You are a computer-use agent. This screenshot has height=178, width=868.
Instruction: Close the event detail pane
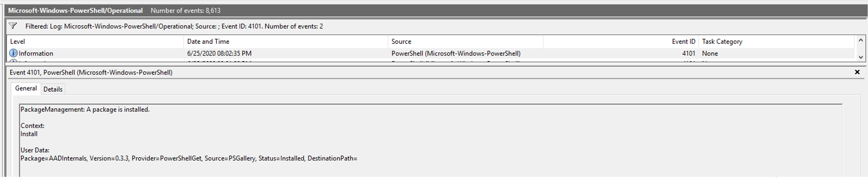click(857, 72)
